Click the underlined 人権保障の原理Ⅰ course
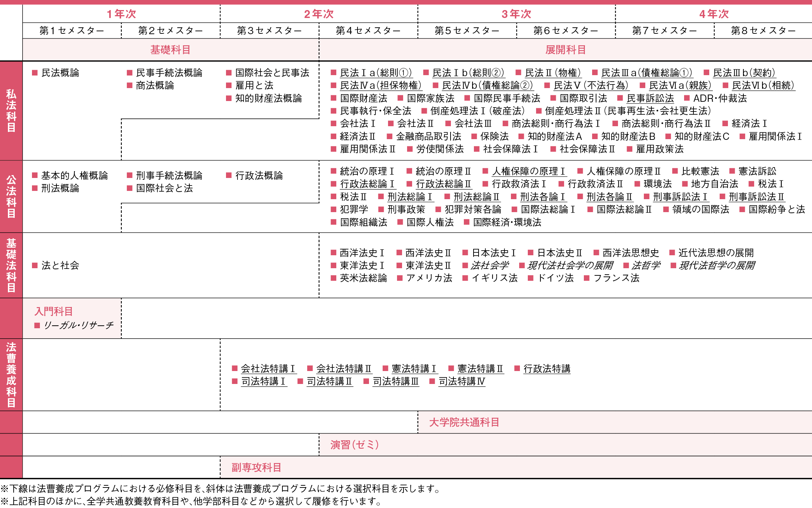Viewport: 812px width, 508px height. coord(529,171)
